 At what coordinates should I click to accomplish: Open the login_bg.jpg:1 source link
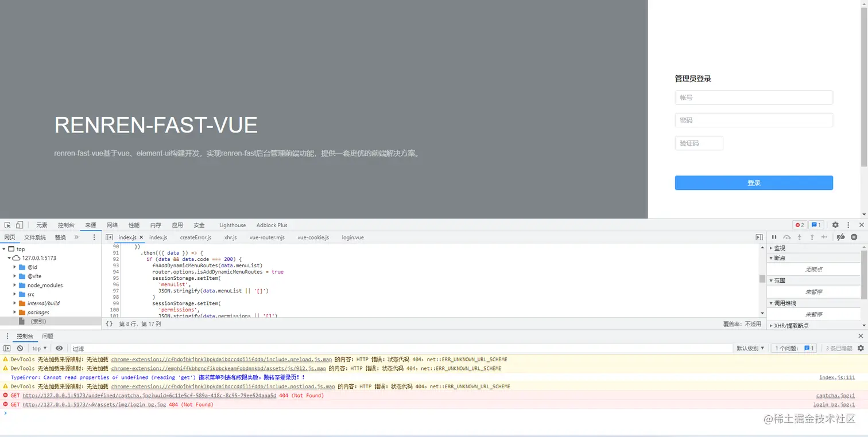[x=834, y=405]
